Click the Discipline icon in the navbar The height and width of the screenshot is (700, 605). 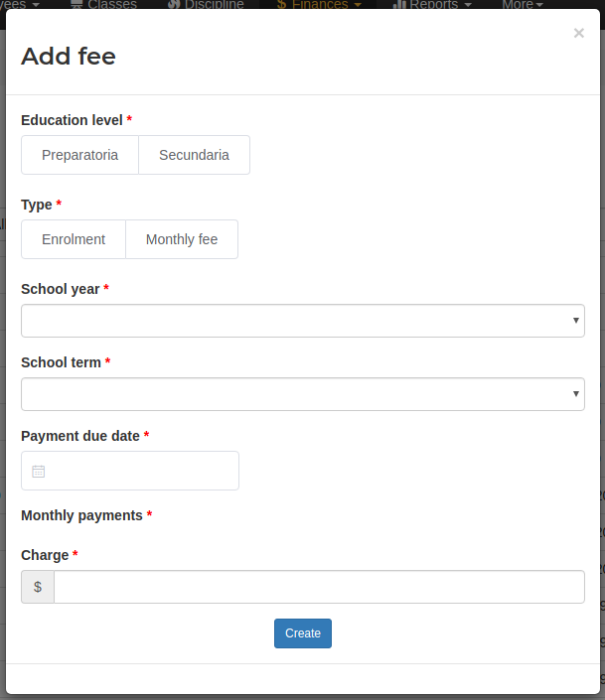[174, 4]
